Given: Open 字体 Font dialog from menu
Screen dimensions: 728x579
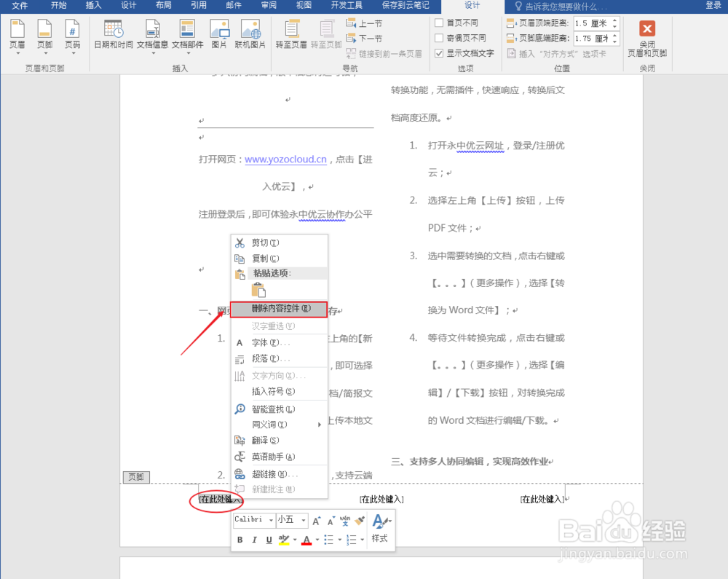Looking at the screenshot, I should coord(279,342).
